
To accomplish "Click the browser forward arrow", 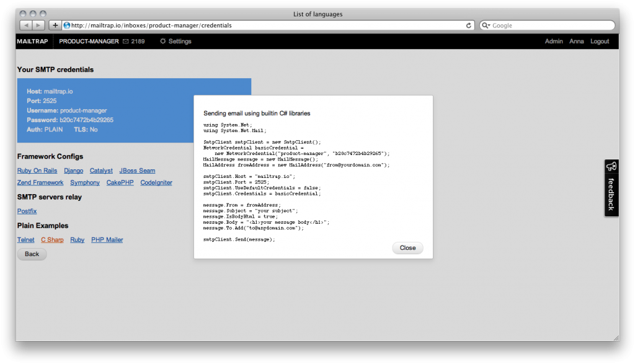I will (x=37, y=25).
